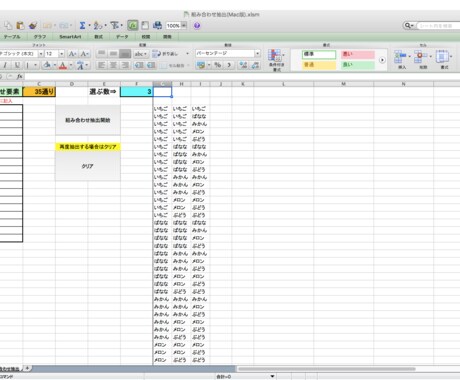Switch to the グラフ ribbon tab
The image size is (460, 380).
click(40, 37)
